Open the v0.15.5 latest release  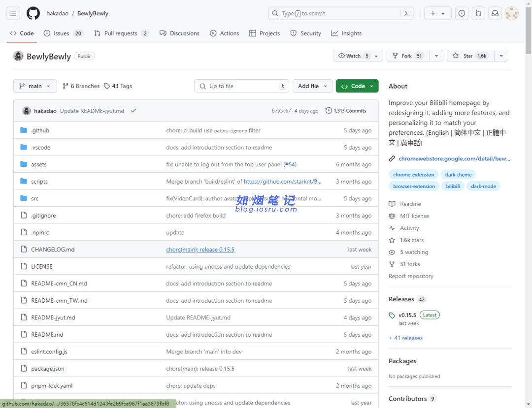coord(407,315)
